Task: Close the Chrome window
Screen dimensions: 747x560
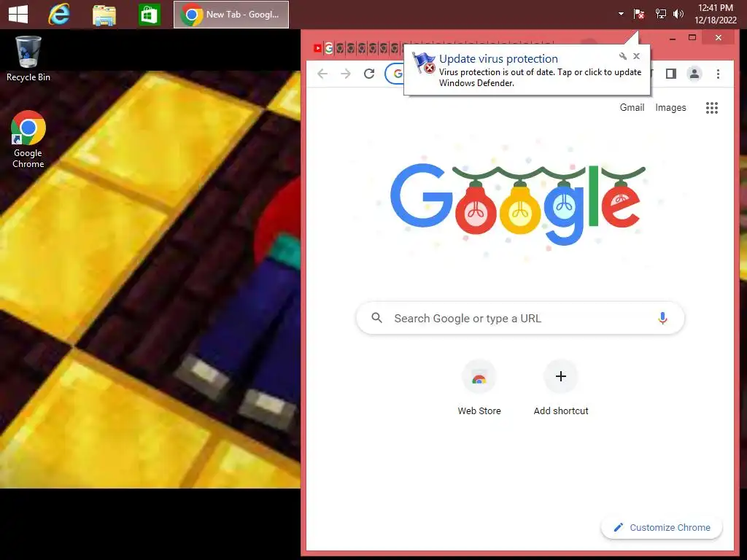Action: [719, 38]
